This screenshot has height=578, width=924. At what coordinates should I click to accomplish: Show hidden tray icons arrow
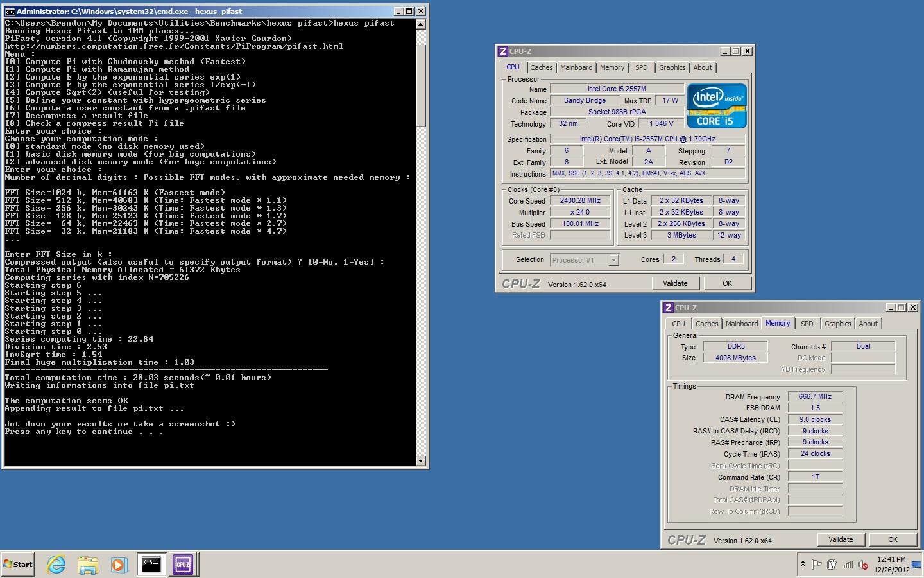coord(803,564)
